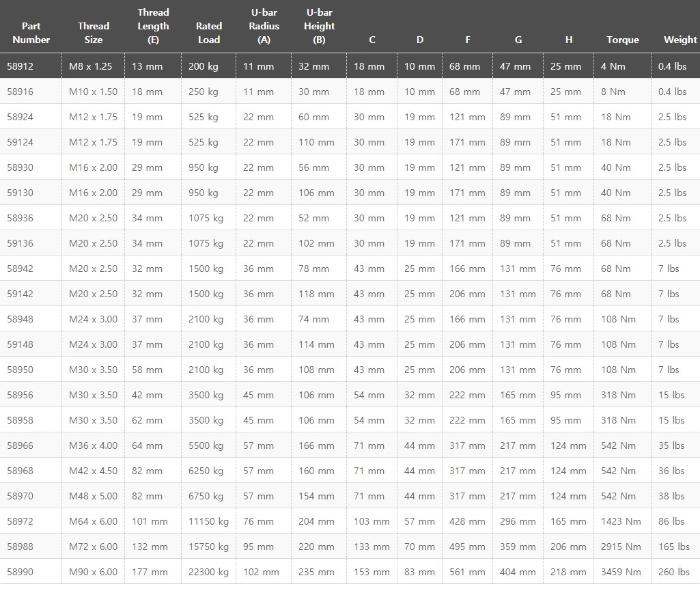
Task: Click torque value 4 Nm
Action: (613, 66)
